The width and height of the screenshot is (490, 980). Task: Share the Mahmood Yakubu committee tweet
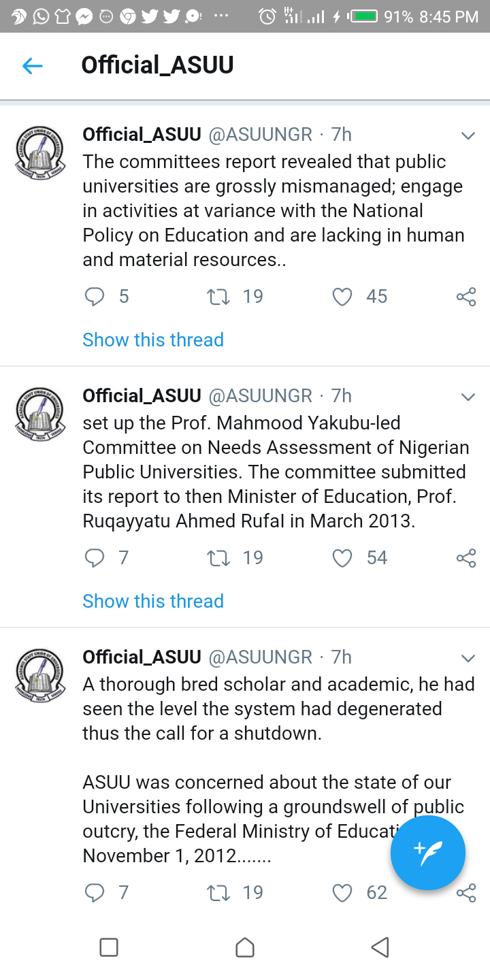coord(466,558)
